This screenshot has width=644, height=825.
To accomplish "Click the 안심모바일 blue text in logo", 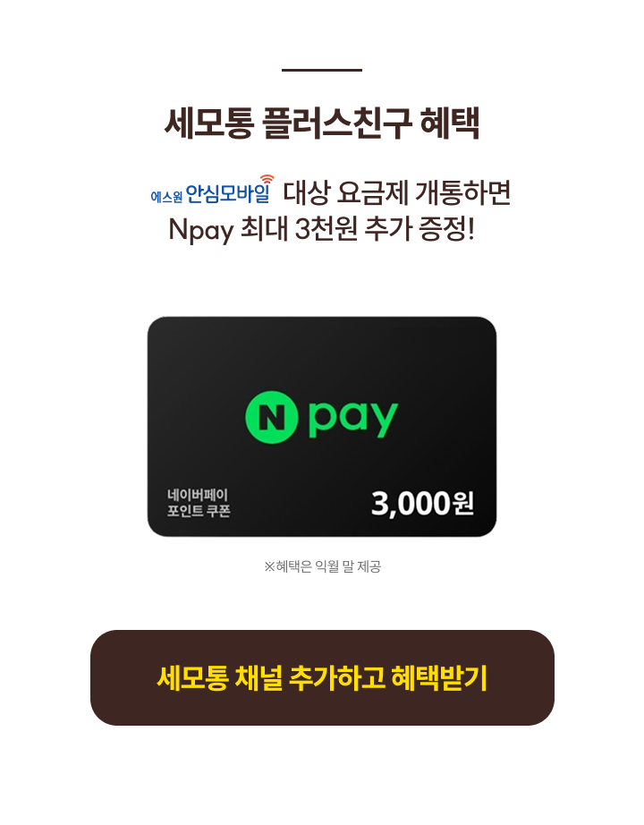I will [x=228, y=193].
